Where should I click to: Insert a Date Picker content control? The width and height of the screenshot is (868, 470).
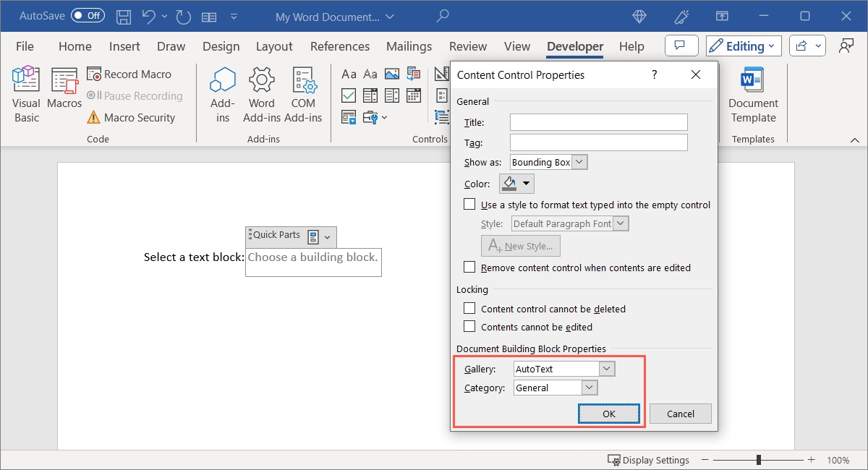[x=414, y=95]
